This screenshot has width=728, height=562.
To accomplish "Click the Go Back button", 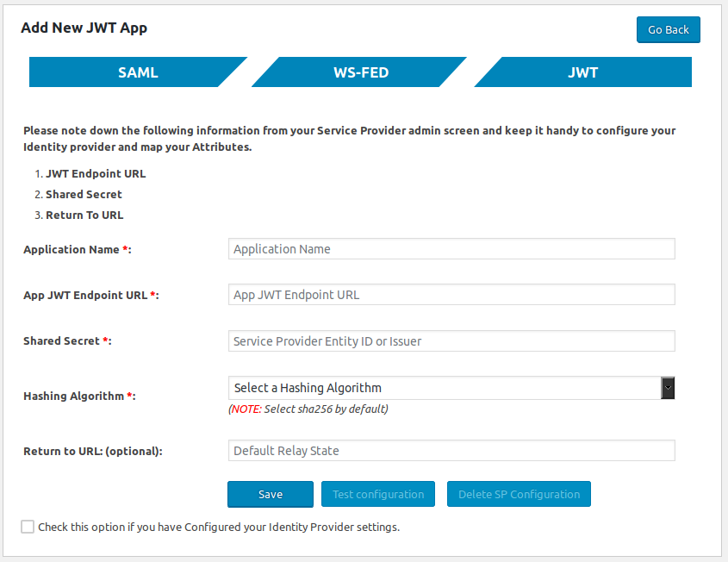I will click(668, 29).
